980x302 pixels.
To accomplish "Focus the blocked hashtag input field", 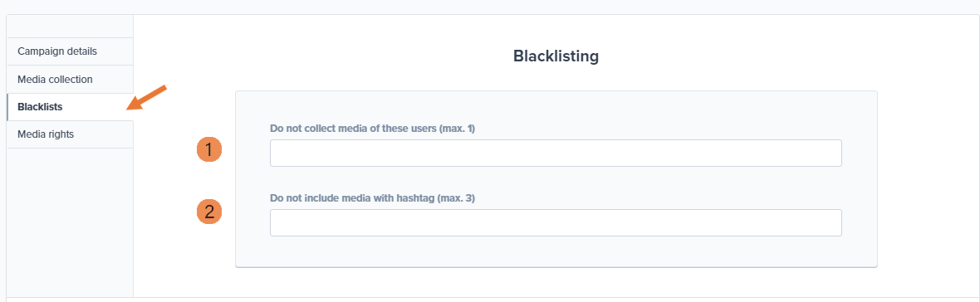I will (x=556, y=222).
